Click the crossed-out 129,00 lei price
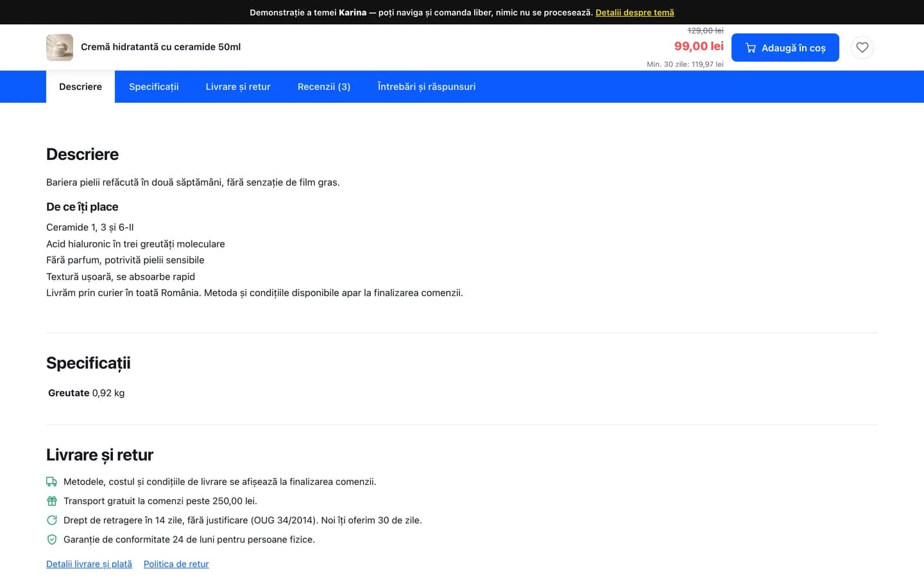The width and height of the screenshot is (924, 578). coord(705,30)
